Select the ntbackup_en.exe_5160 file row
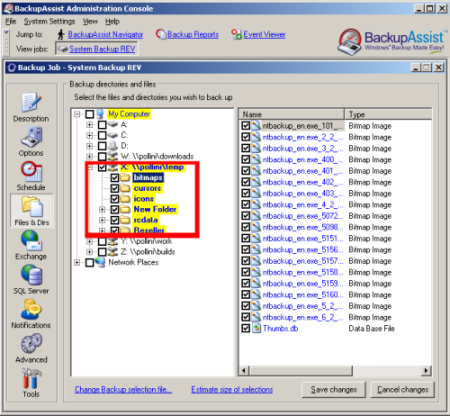Image resolution: width=450 pixels, height=416 pixels. click(x=335, y=295)
